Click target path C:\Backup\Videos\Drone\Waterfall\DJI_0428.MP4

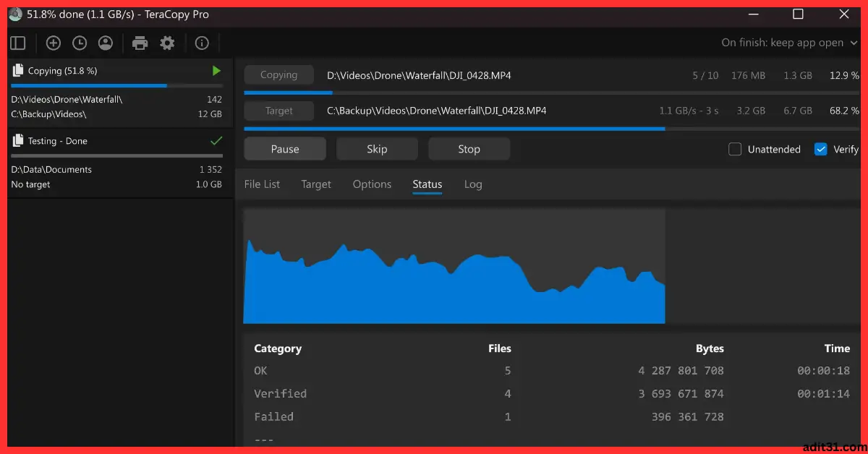pyautogui.click(x=437, y=111)
